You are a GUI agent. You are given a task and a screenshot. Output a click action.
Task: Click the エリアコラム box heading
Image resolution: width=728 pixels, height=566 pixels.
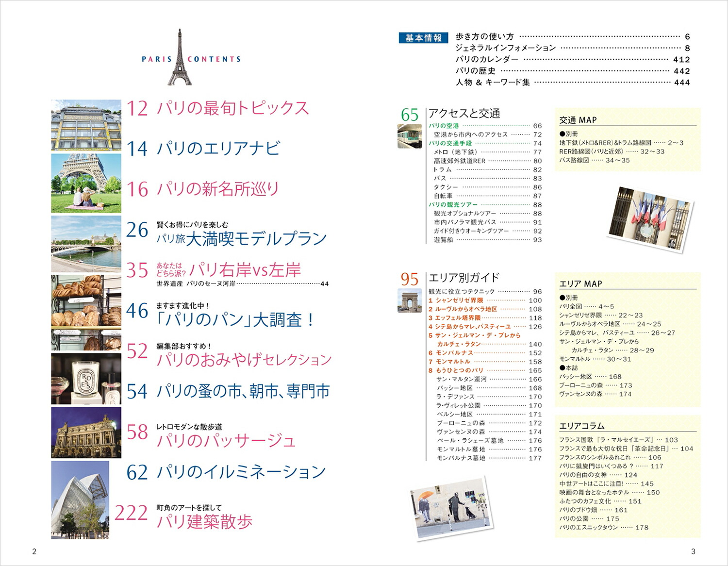[581, 426]
